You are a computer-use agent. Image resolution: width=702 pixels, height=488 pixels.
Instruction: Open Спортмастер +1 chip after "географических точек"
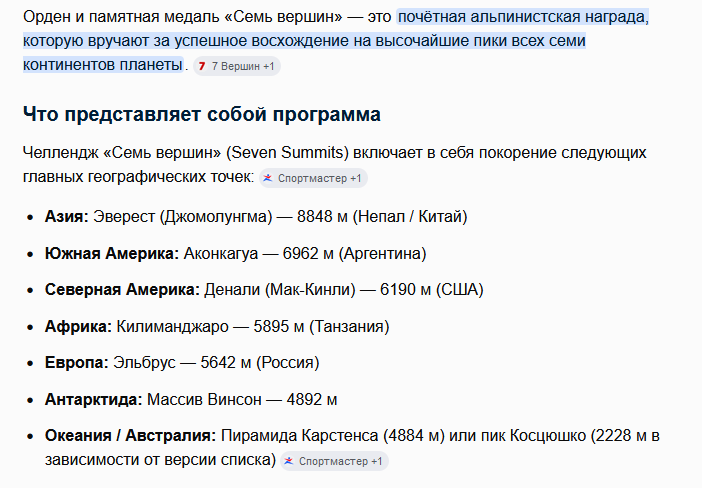click(x=313, y=178)
